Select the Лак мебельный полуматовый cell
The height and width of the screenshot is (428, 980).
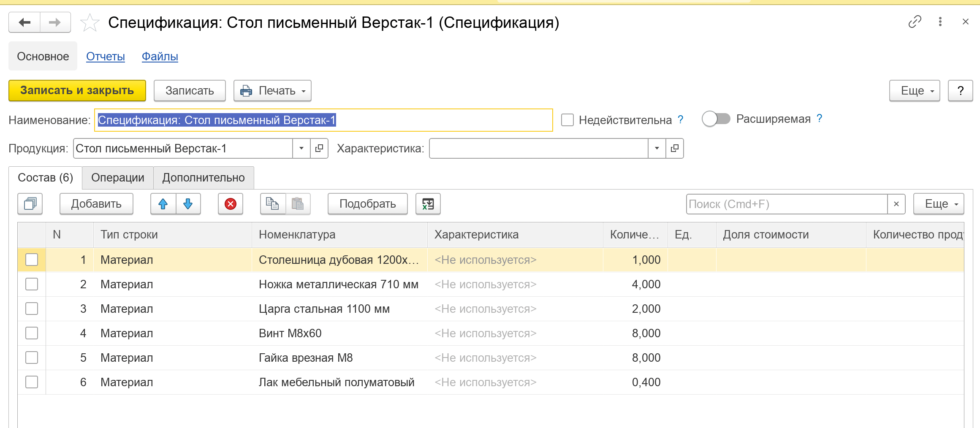(339, 382)
